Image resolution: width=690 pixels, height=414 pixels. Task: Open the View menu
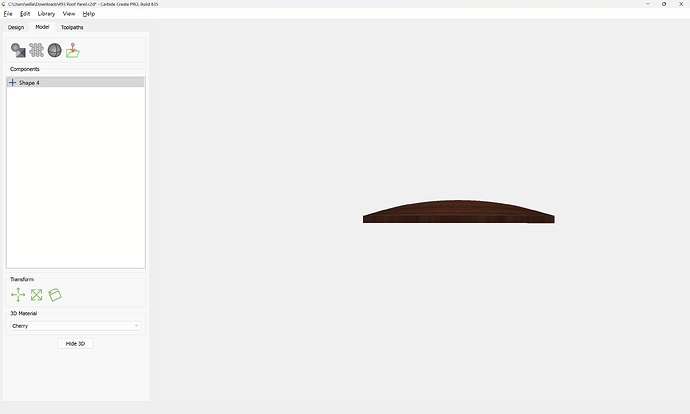[x=68, y=14]
